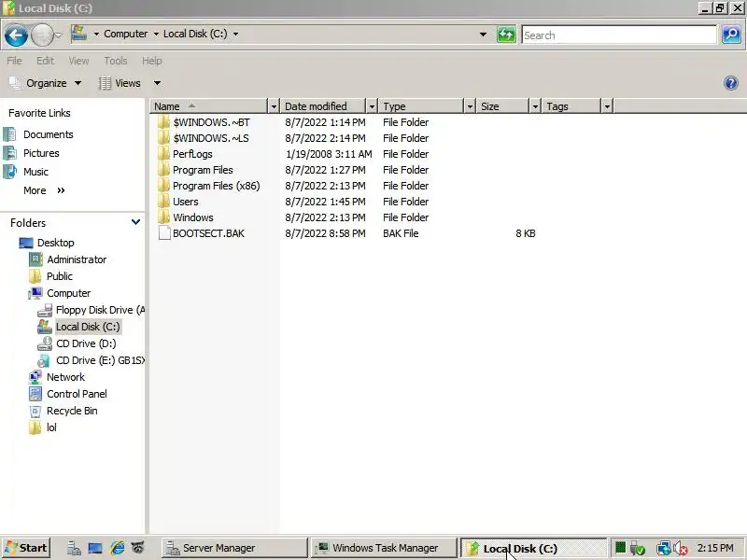The width and height of the screenshot is (747, 560).
Task: Open the Views dropdown arrow
Action: [x=157, y=83]
